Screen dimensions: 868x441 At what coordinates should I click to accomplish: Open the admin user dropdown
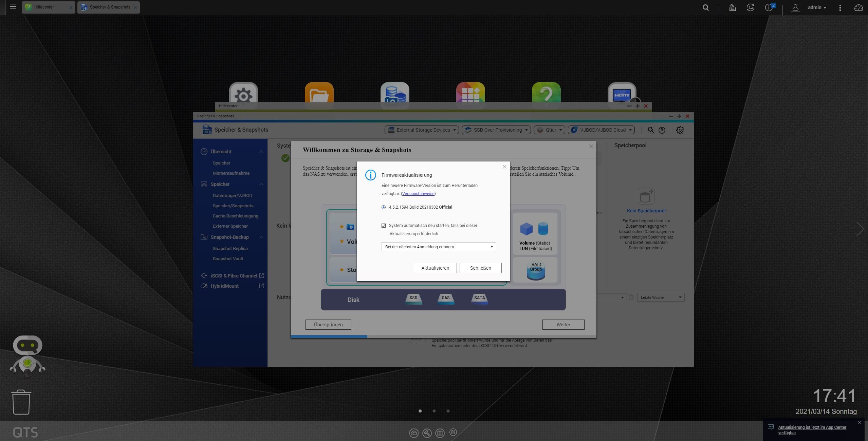[817, 7]
